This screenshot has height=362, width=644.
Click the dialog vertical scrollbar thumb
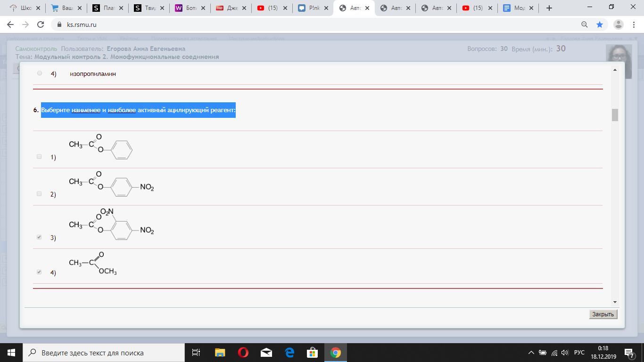615,115
